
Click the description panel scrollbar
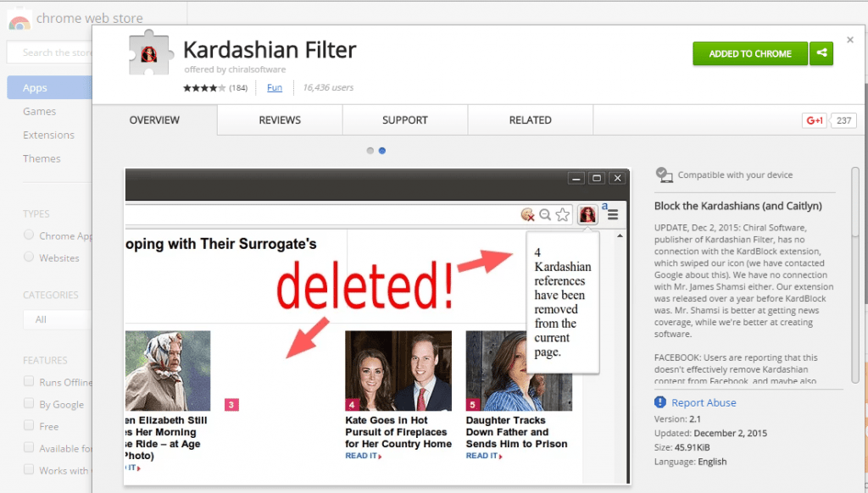(855, 275)
